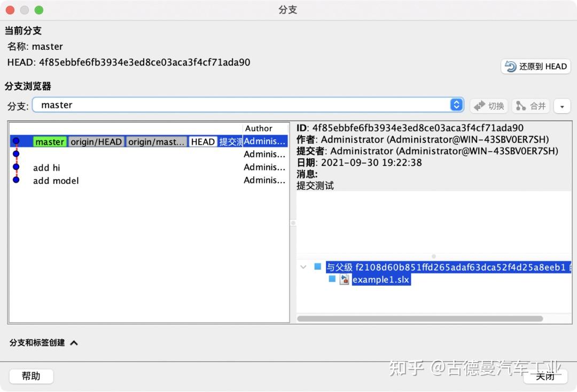The height and width of the screenshot is (392, 577).
Task: Open the dropdown arrow next to 合并
Action: [x=562, y=106]
